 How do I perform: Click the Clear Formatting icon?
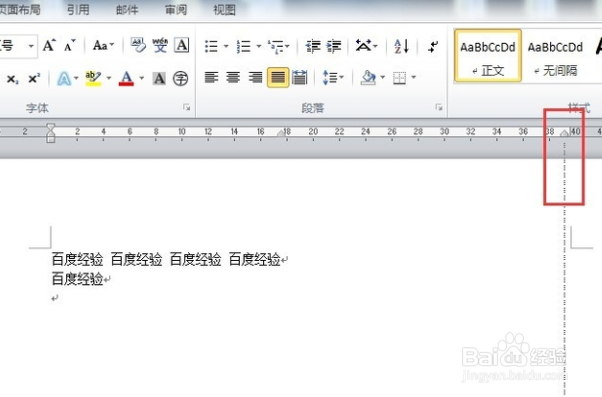pos(138,45)
